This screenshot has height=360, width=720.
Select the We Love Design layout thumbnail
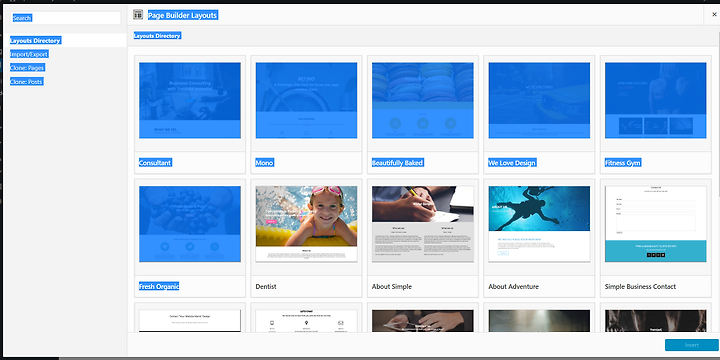539,100
